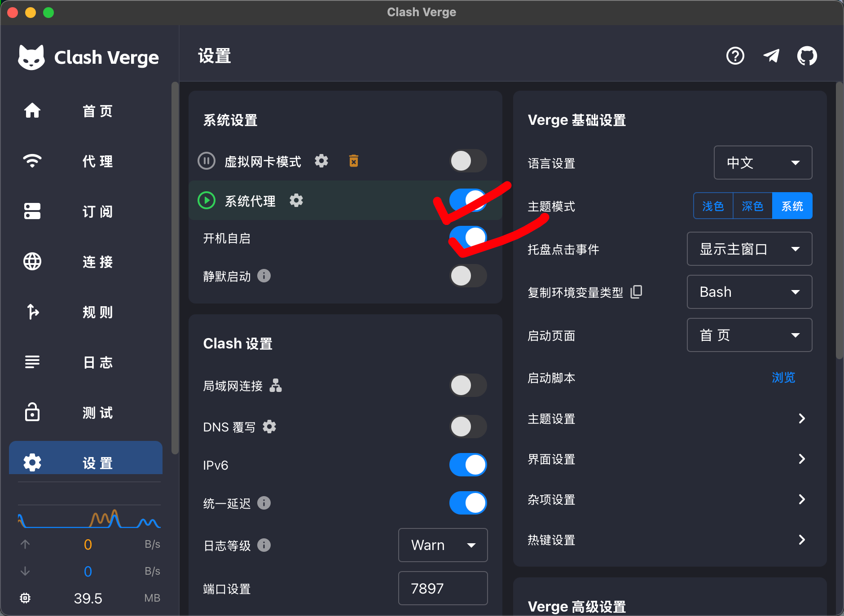The width and height of the screenshot is (844, 616).
Task: Click the fork arrow icon beside 规则
Action: (x=32, y=312)
